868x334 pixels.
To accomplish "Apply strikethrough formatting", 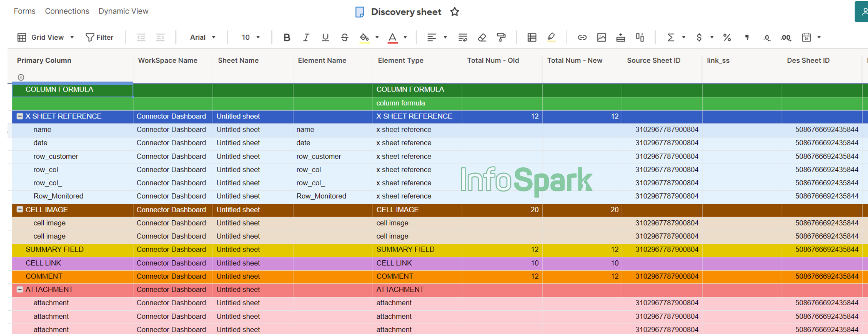I will (345, 38).
